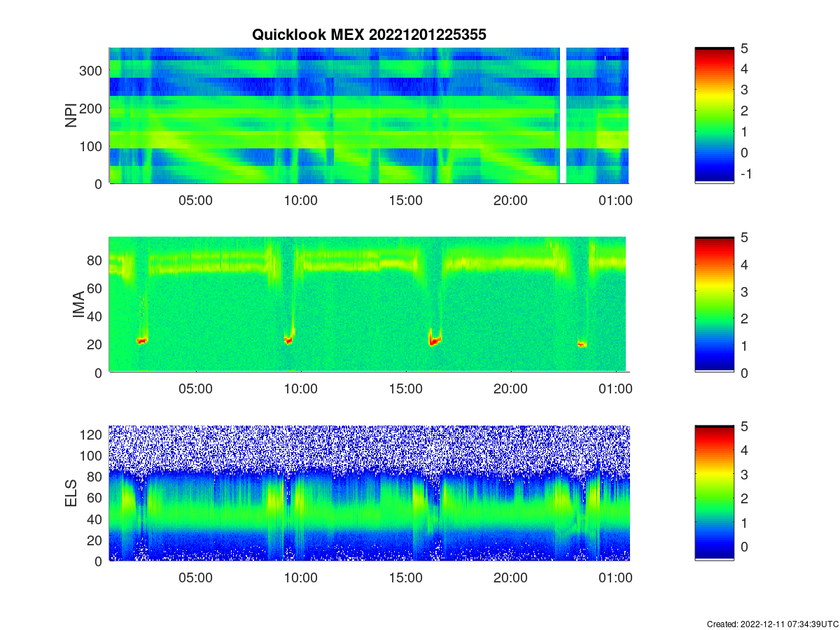Click the 80 label on ELS axis
Screen dimensions: 840x630
coord(96,477)
